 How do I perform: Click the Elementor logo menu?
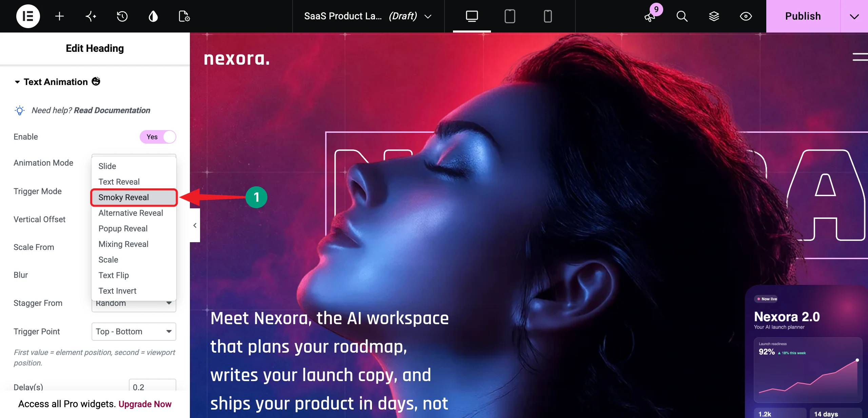[x=28, y=16]
